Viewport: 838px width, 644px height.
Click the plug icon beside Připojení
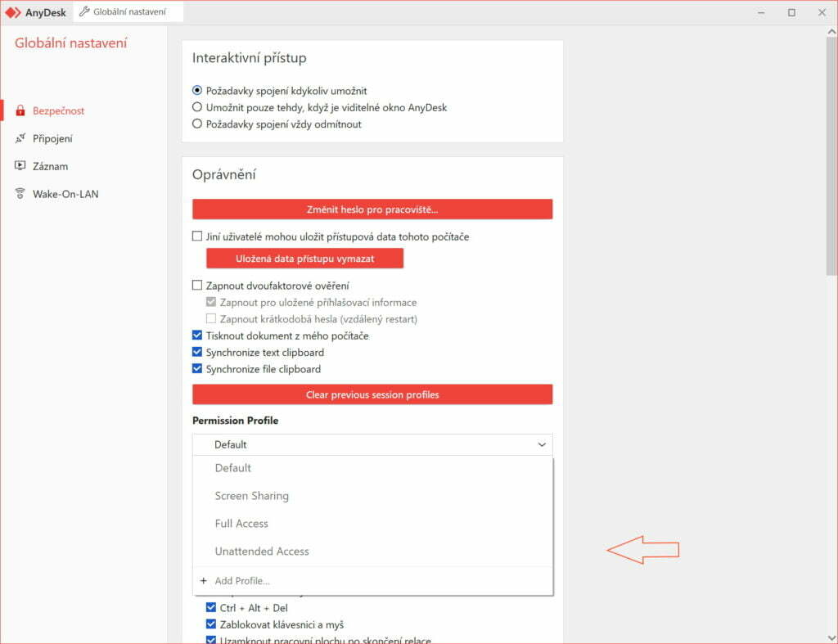pyautogui.click(x=20, y=138)
